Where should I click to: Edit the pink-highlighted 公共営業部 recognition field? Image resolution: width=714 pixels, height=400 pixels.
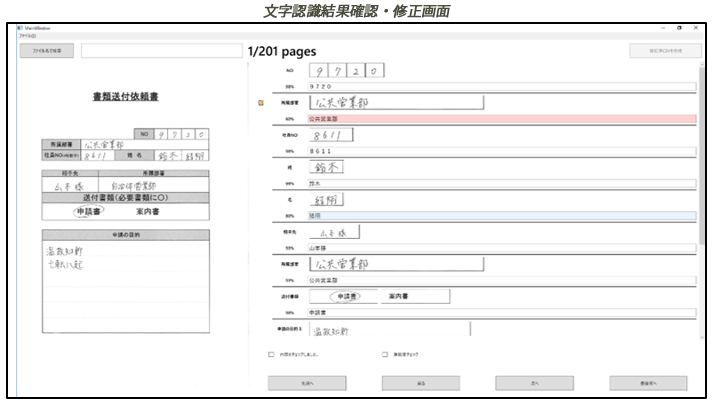502,119
